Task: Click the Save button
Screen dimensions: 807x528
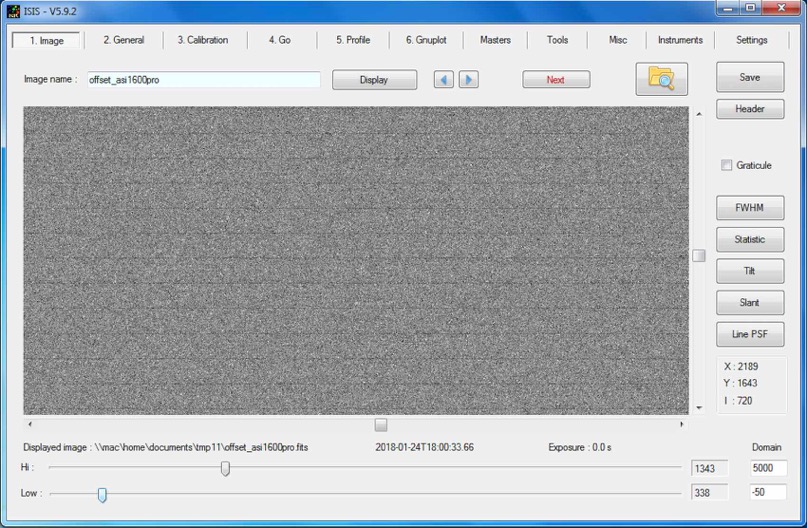Action: coord(750,77)
